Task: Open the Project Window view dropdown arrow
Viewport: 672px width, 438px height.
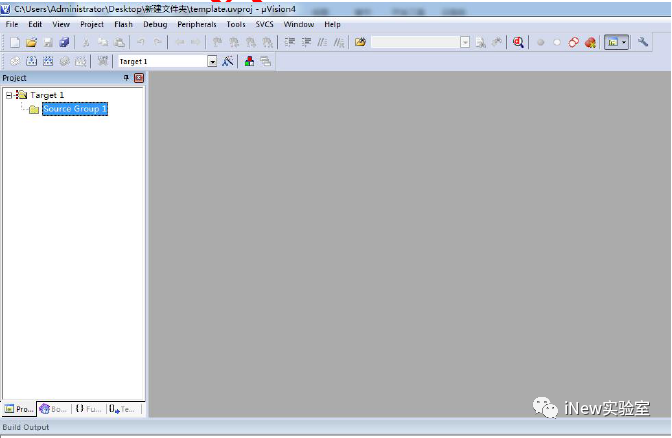Action: [624, 42]
